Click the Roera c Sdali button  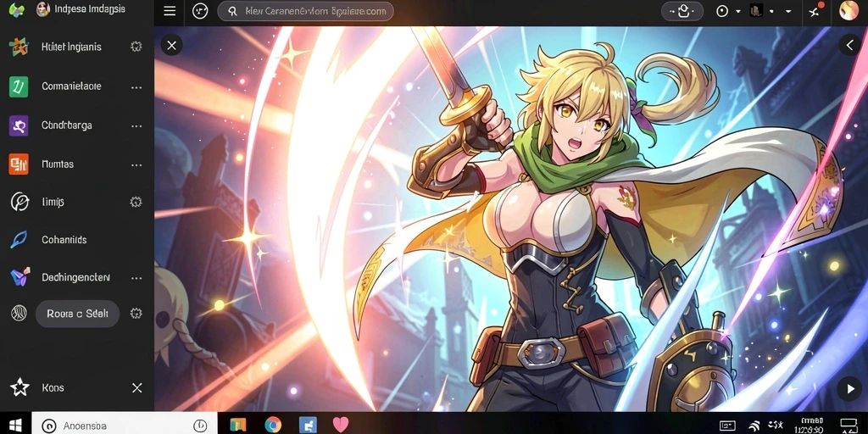pos(77,314)
